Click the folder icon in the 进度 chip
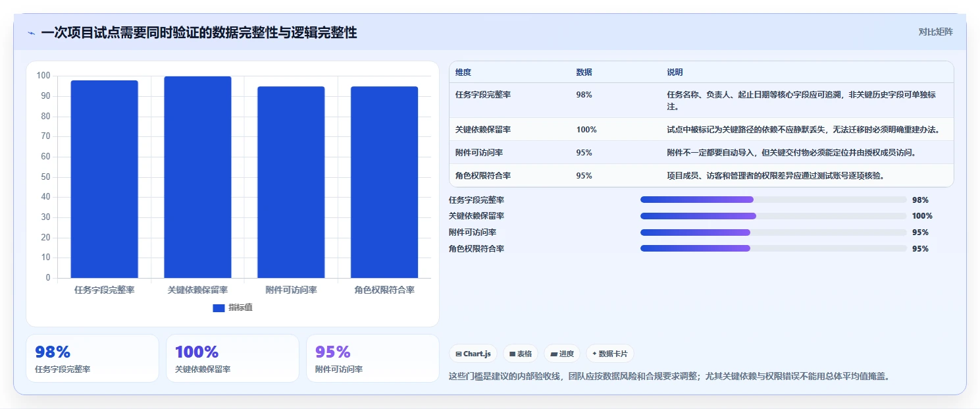The height and width of the screenshot is (409, 980). (x=554, y=354)
